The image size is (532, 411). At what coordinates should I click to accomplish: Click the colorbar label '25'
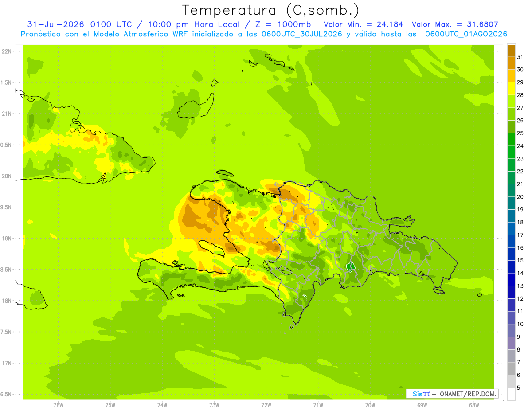click(520, 133)
